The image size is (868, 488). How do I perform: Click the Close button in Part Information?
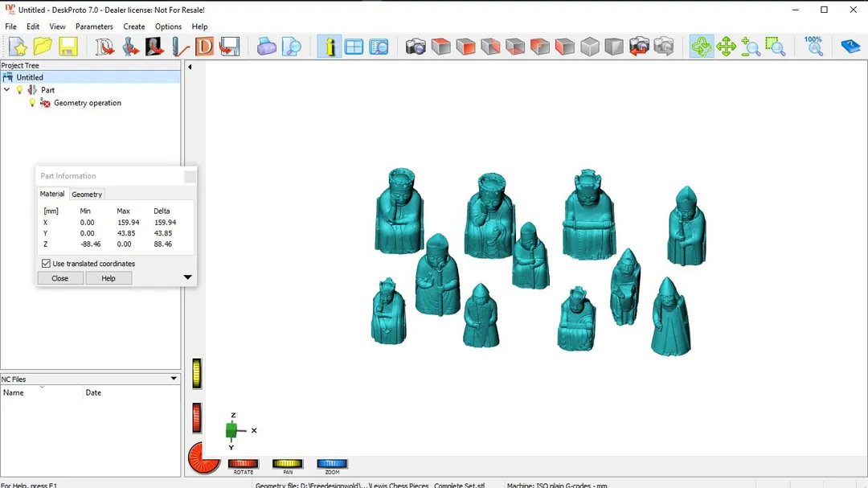click(x=59, y=278)
